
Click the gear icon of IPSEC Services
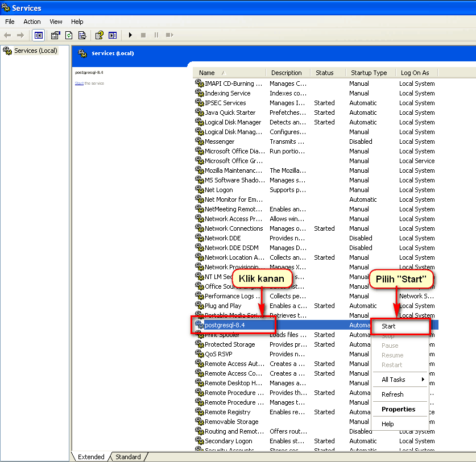[x=199, y=102]
